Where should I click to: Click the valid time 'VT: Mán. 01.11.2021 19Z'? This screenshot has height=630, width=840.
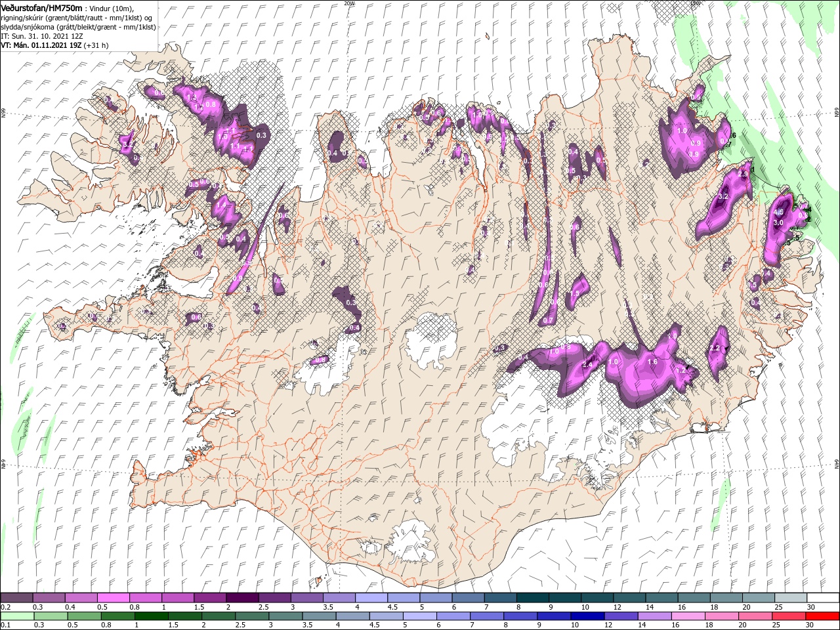pyautogui.click(x=41, y=45)
